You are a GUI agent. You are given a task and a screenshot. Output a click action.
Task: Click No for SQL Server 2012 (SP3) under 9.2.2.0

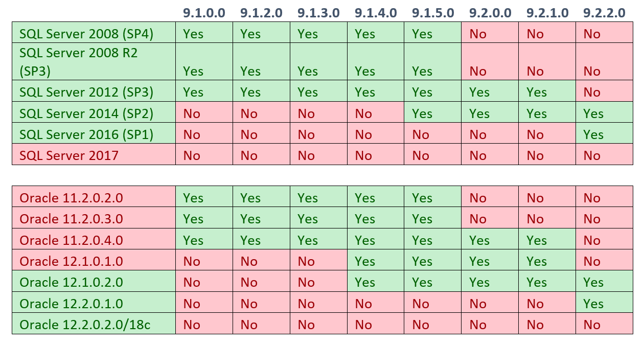(592, 93)
